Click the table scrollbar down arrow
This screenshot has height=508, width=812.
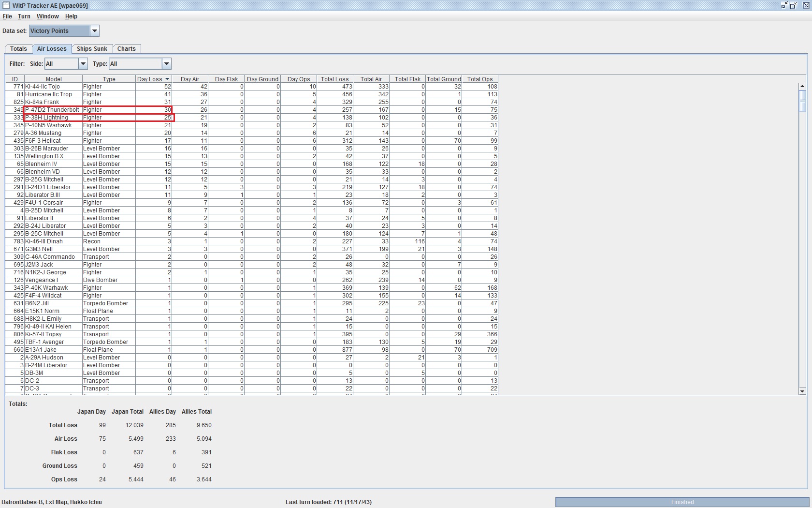click(x=802, y=391)
